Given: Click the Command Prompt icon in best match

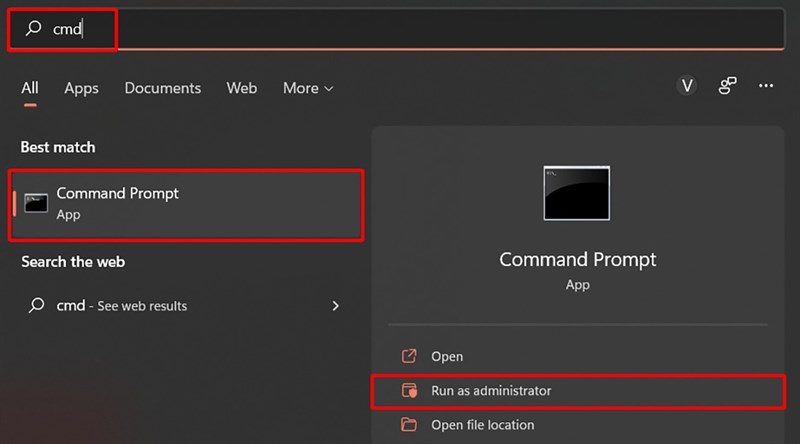Looking at the screenshot, I should pyautogui.click(x=36, y=203).
